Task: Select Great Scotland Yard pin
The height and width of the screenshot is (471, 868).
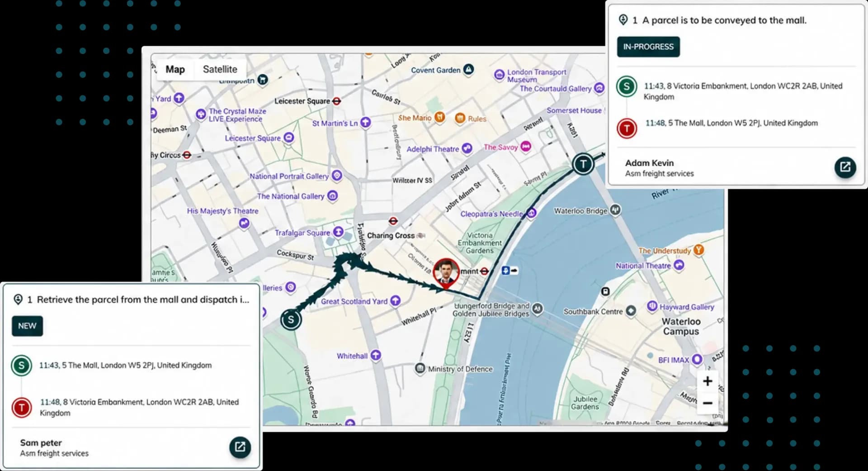Action: pos(395,300)
